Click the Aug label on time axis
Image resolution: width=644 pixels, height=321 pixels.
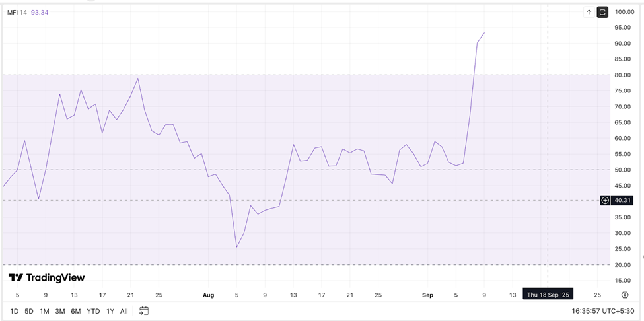[x=209, y=295]
